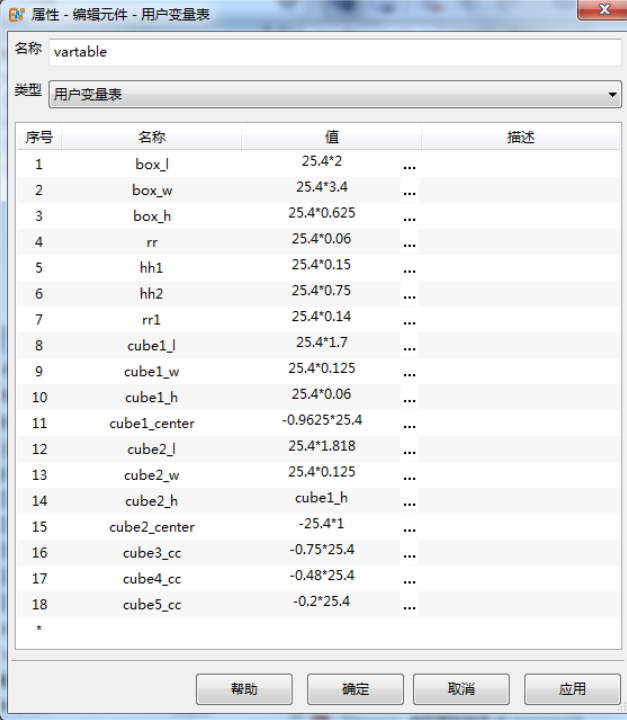Screen dimensions: 627x720
Task: Open ellipsis editor for cube2_w row
Action: coord(409,475)
